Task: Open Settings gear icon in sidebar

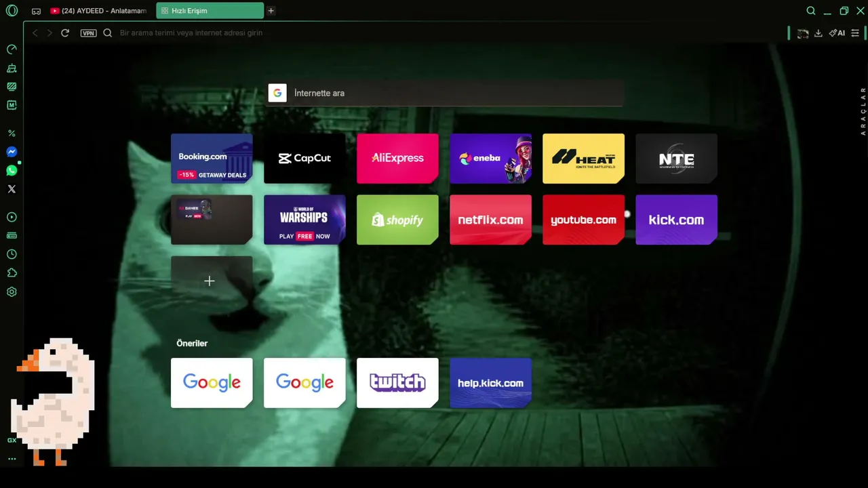Action: (x=12, y=292)
